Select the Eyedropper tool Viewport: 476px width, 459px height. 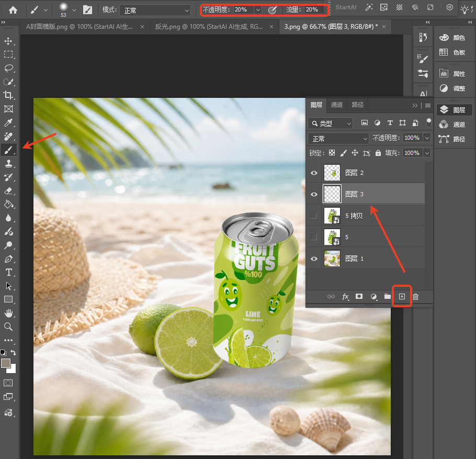click(8, 122)
